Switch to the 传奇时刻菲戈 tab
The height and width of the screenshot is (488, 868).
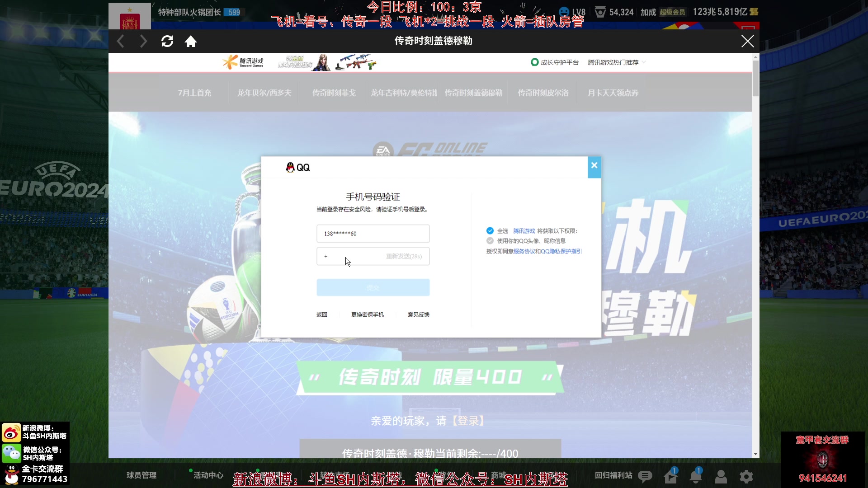(334, 93)
